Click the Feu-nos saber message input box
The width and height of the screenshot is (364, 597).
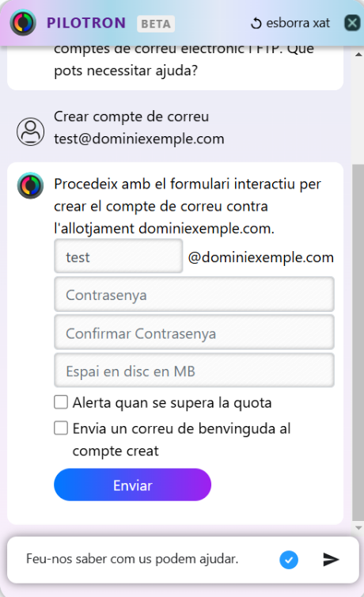(146, 559)
